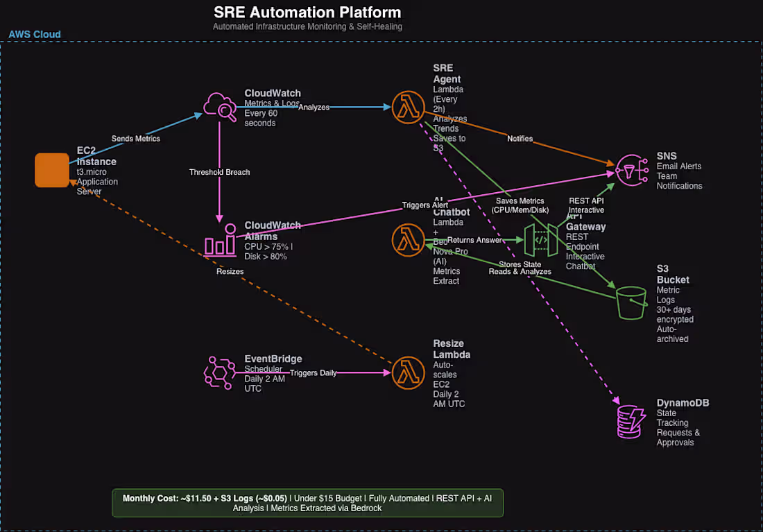The height and width of the screenshot is (532, 763).
Task: Click the Triggers Alert label
Action: (x=425, y=205)
